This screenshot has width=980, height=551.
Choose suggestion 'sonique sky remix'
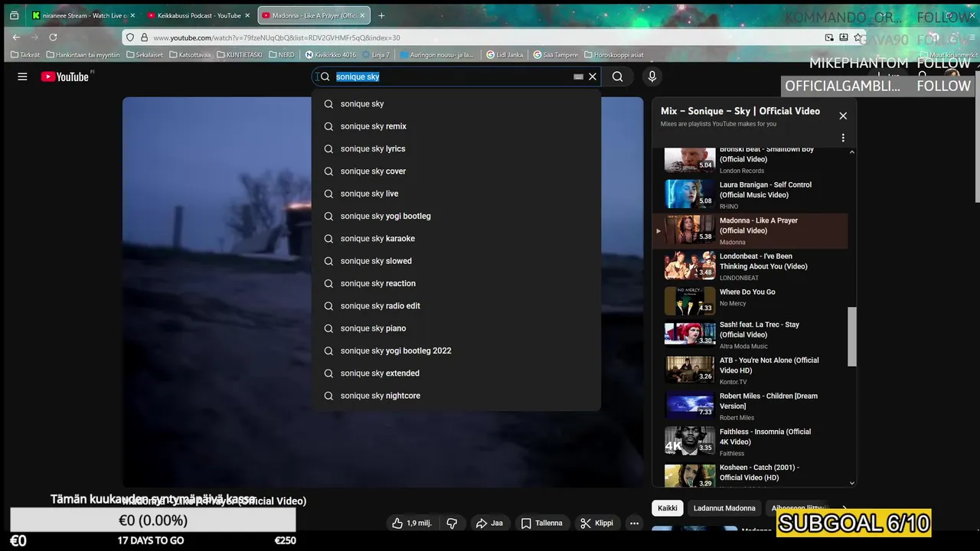click(456, 126)
